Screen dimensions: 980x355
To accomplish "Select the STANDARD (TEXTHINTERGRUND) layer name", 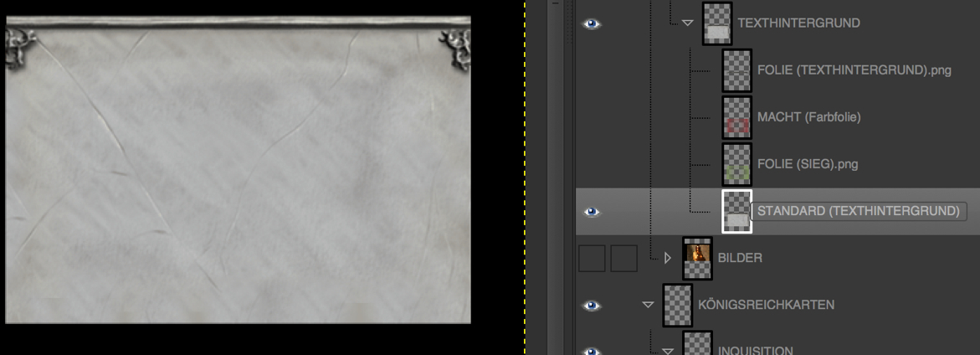I will tap(858, 211).
